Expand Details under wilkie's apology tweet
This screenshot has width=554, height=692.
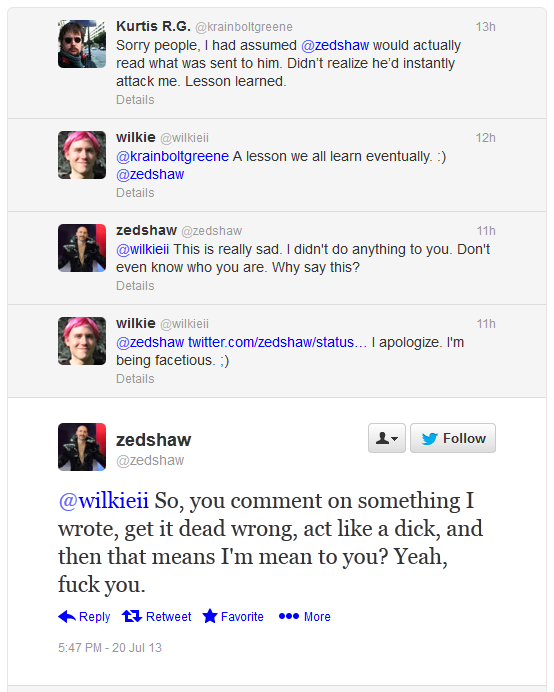(x=135, y=379)
